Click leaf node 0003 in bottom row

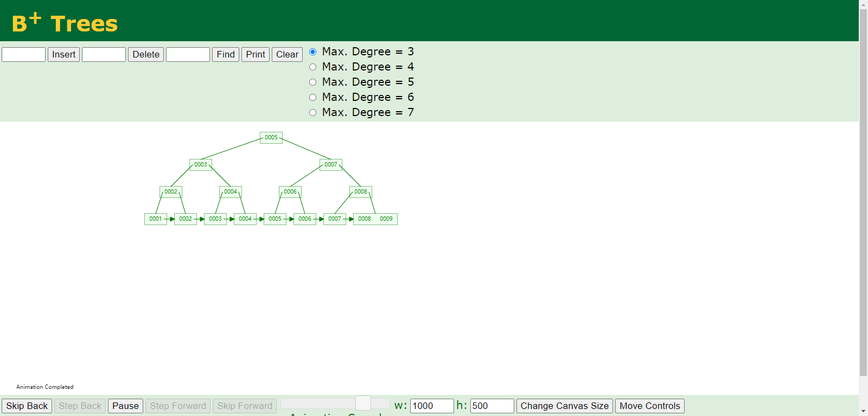pyautogui.click(x=215, y=219)
